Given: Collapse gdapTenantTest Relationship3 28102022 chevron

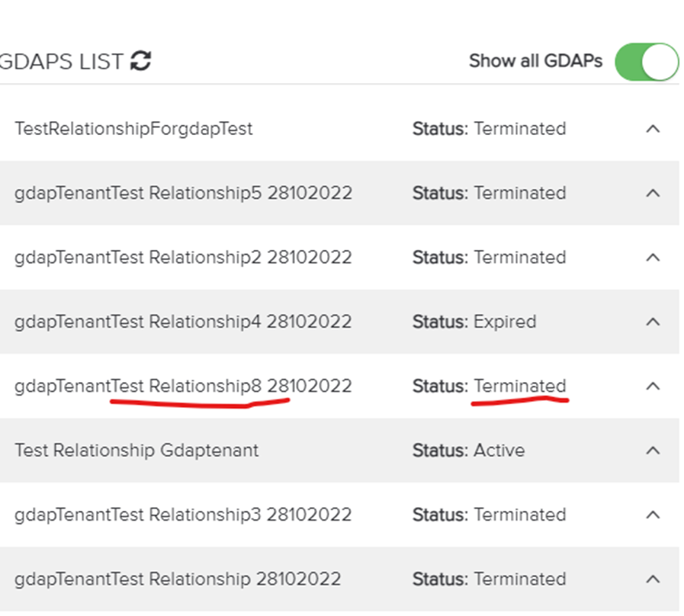Looking at the screenshot, I should pyautogui.click(x=653, y=515).
